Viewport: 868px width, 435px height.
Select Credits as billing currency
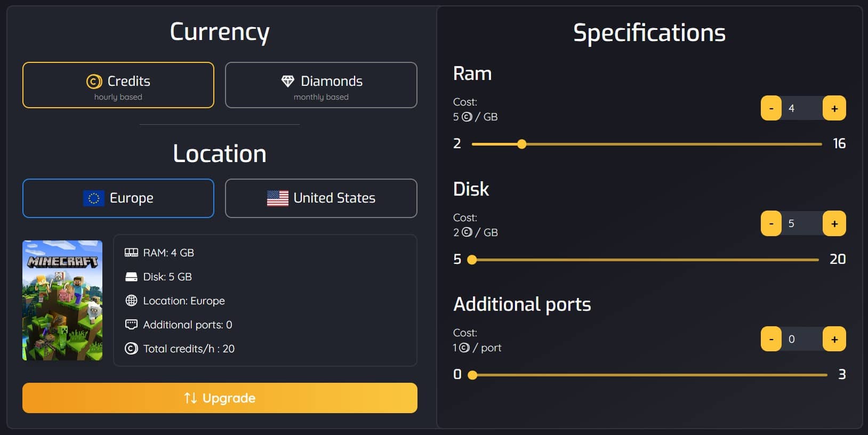pyautogui.click(x=118, y=85)
